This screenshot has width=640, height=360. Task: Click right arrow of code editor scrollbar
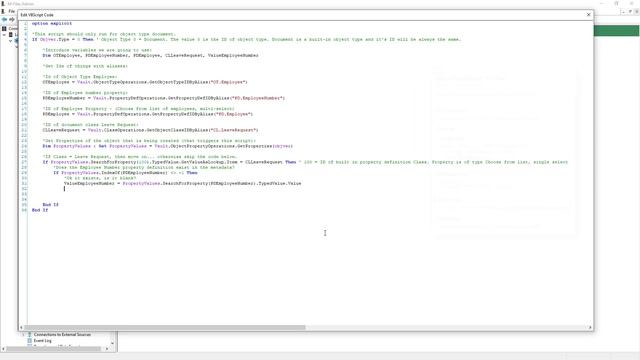point(590,327)
